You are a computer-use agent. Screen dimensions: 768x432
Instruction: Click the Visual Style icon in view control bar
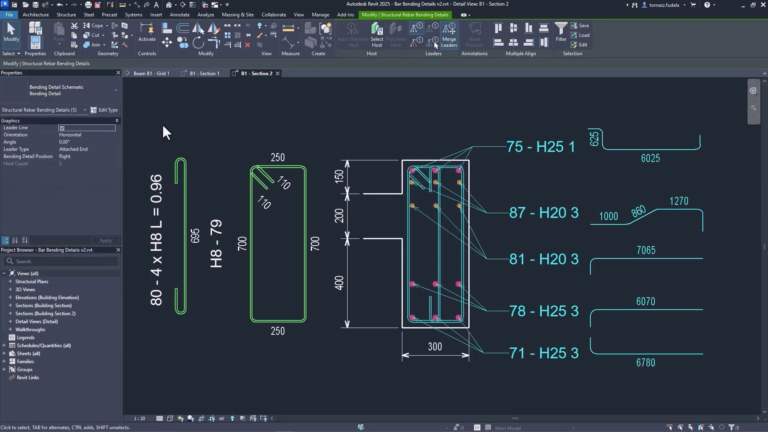pyautogui.click(x=170, y=418)
